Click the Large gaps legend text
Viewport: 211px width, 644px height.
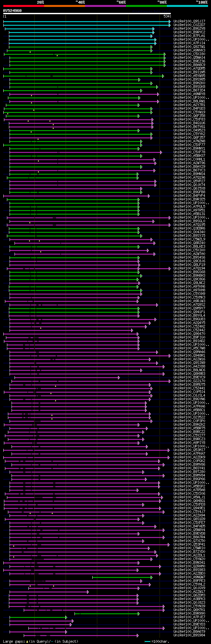[41, 641]
